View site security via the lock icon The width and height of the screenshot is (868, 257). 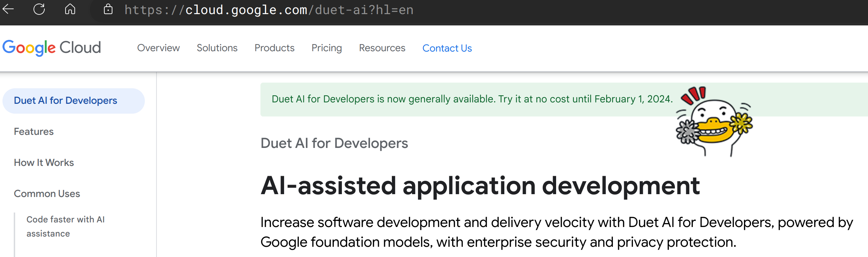click(108, 9)
